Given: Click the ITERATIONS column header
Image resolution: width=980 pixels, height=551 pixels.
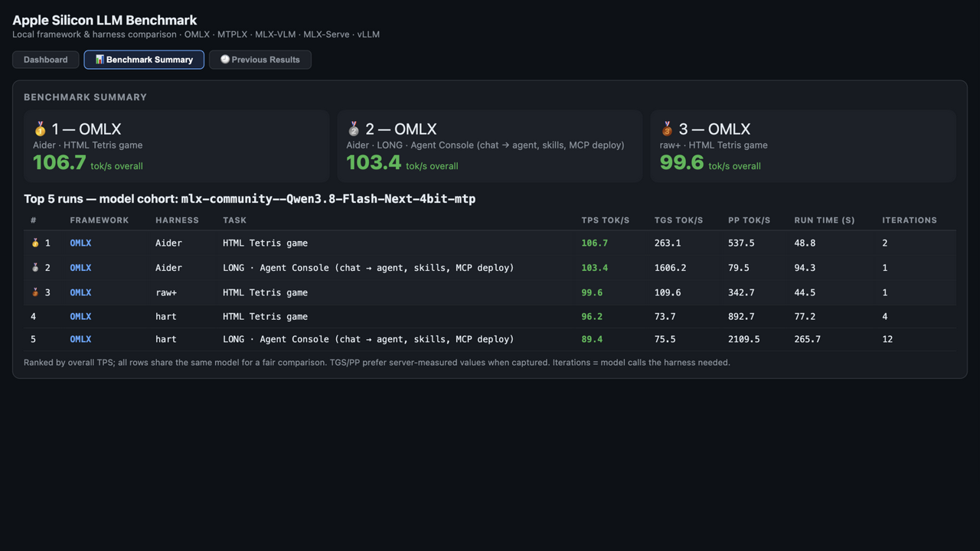Looking at the screenshot, I should (910, 220).
